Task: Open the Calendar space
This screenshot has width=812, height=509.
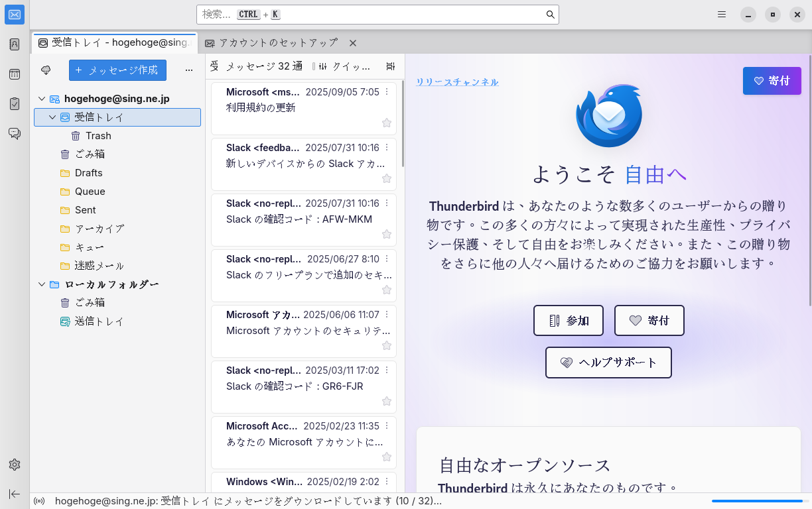Action: 15,74
